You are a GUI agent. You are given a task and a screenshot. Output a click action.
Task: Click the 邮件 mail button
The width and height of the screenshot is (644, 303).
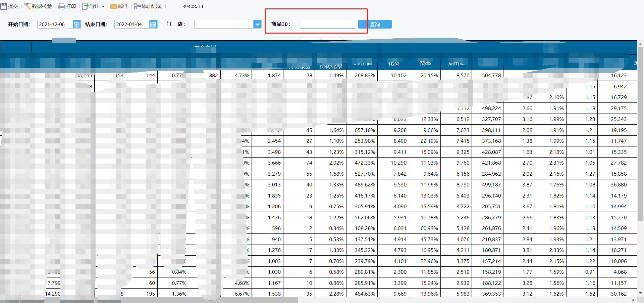119,6
